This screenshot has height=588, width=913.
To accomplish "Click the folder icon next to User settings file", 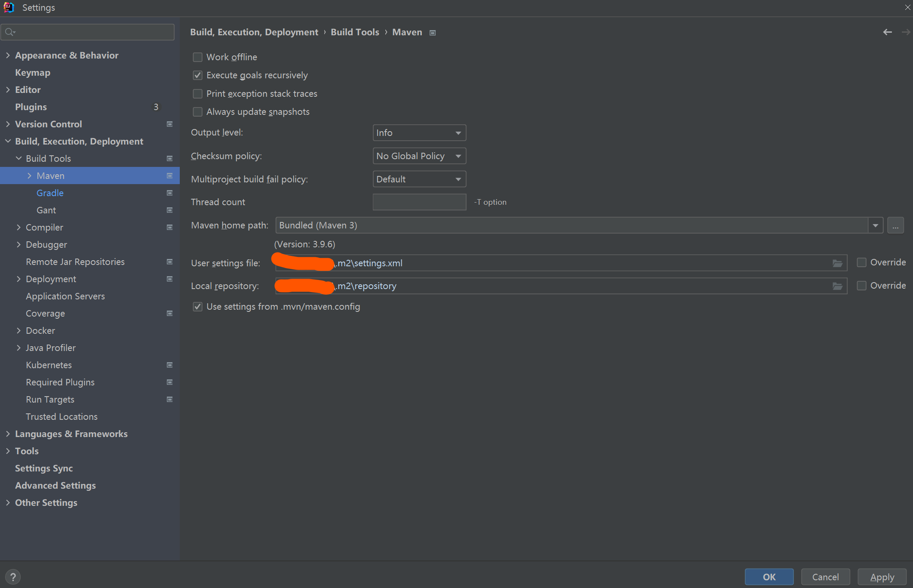I will tap(837, 263).
